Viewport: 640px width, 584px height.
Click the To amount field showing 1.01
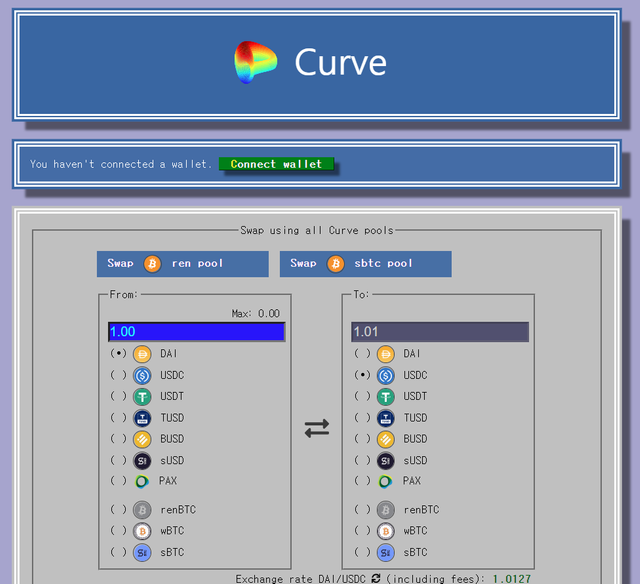[440, 332]
